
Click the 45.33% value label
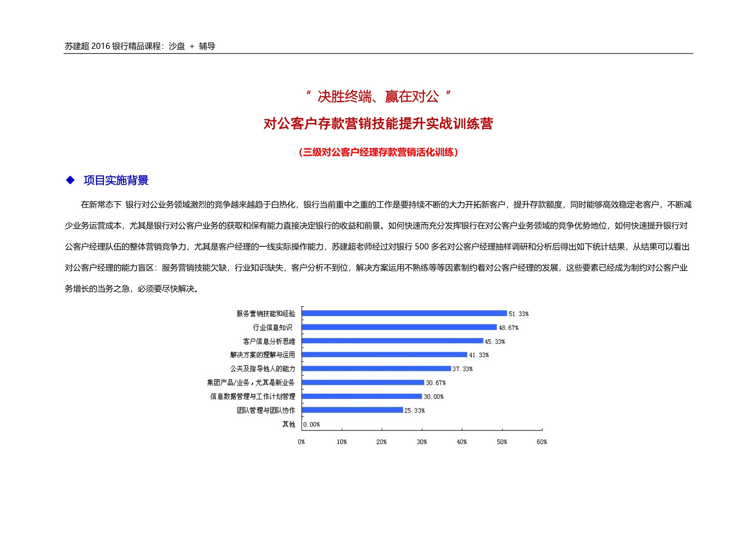pos(495,342)
